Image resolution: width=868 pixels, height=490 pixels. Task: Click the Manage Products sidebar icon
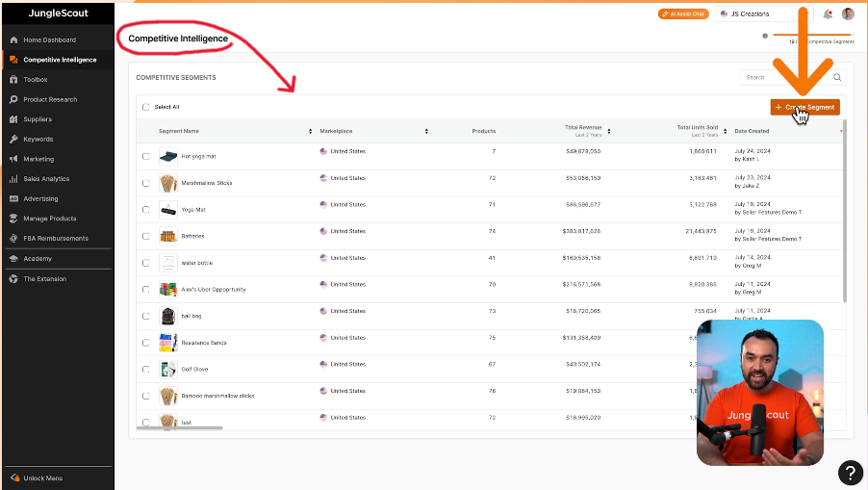click(x=13, y=219)
